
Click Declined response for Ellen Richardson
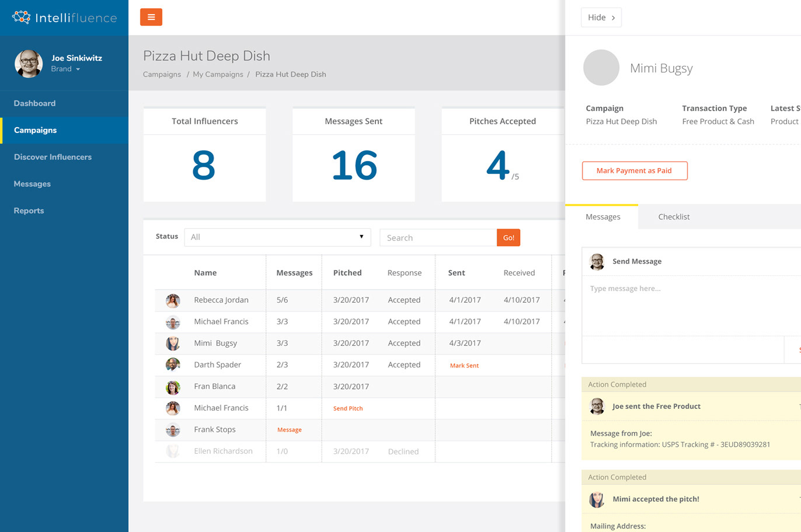(x=403, y=452)
